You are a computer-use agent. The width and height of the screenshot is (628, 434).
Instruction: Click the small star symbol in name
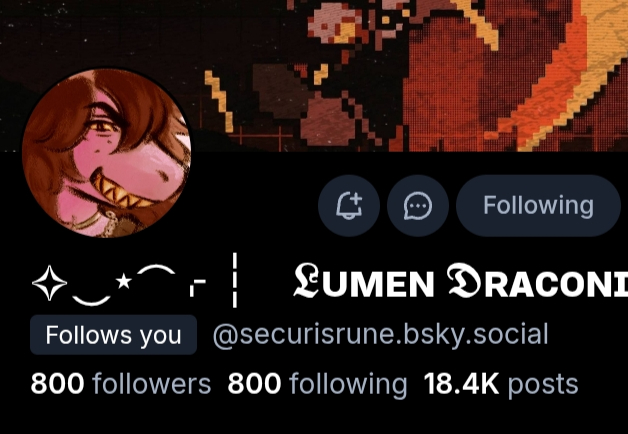[124, 281]
